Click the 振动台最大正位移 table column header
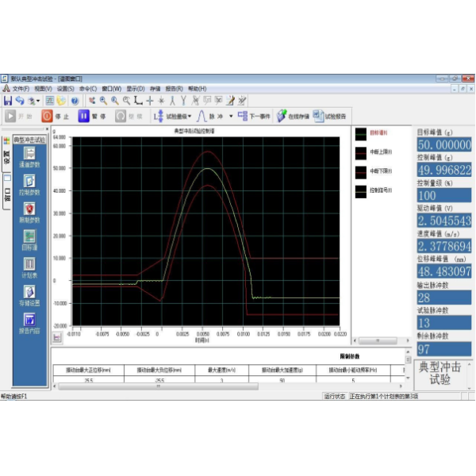The image size is (476, 476). (88, 370)
